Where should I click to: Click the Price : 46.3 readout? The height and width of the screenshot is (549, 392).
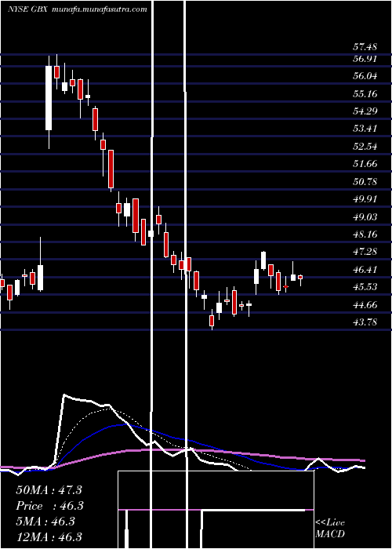click(50, 506)
